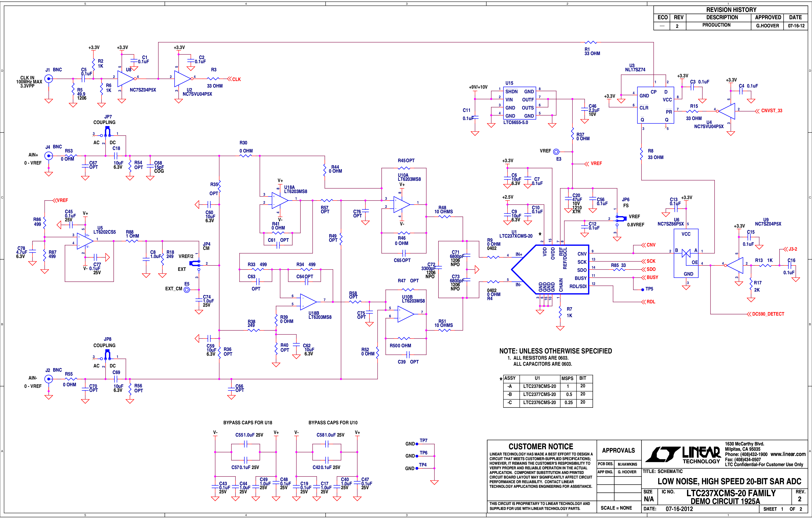Click the J1 BNC CLK IN connector

[x=49, y=79]
